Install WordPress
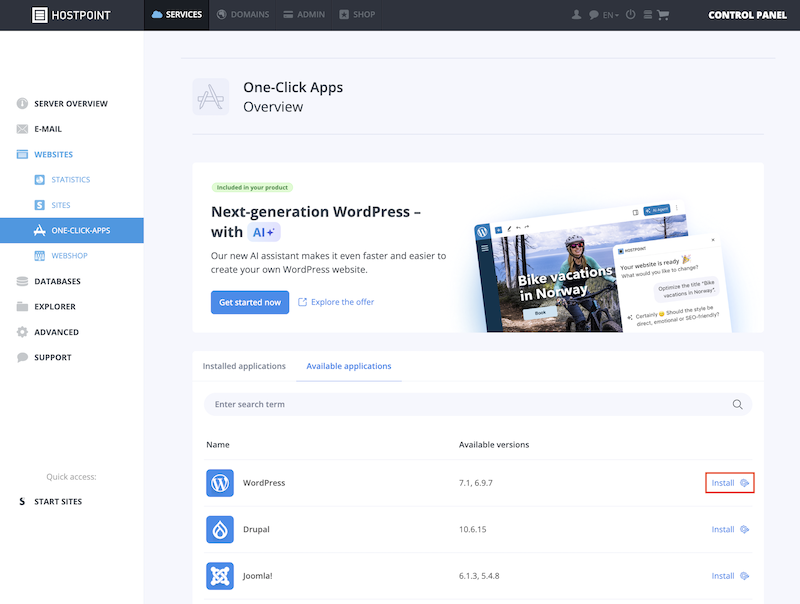This screenshot has width=800, height=604. pyautogui.click(x=730, y=483)
